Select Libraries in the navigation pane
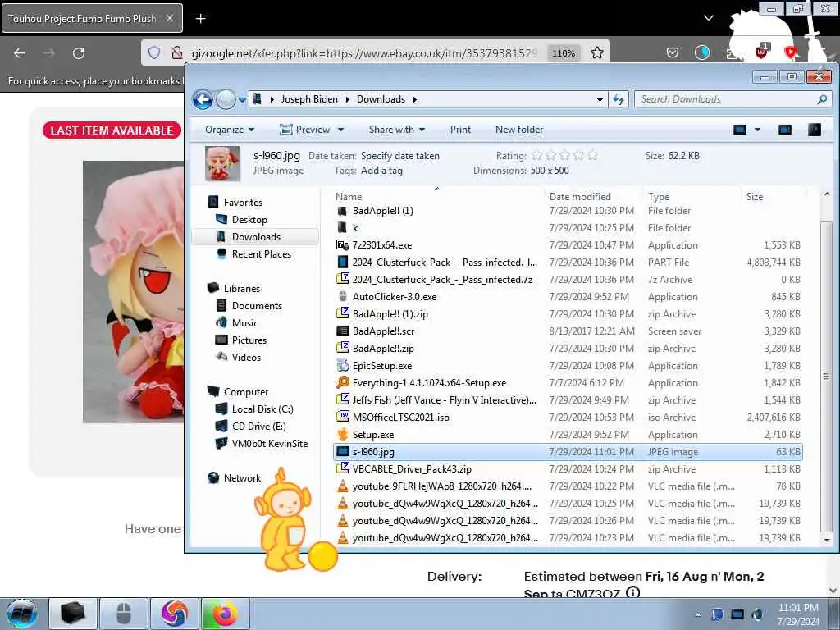Screen dimensions: 840x630 [242, 288]
